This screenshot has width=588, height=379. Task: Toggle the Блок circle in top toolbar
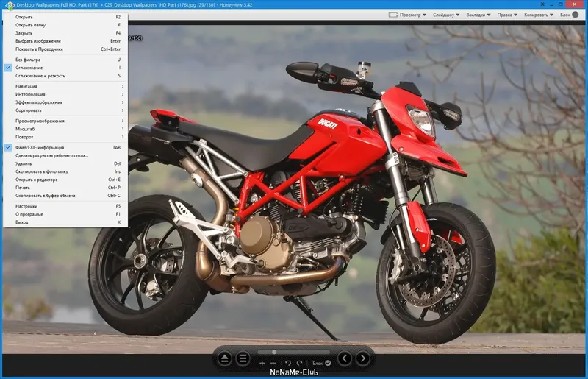(576, 15)
